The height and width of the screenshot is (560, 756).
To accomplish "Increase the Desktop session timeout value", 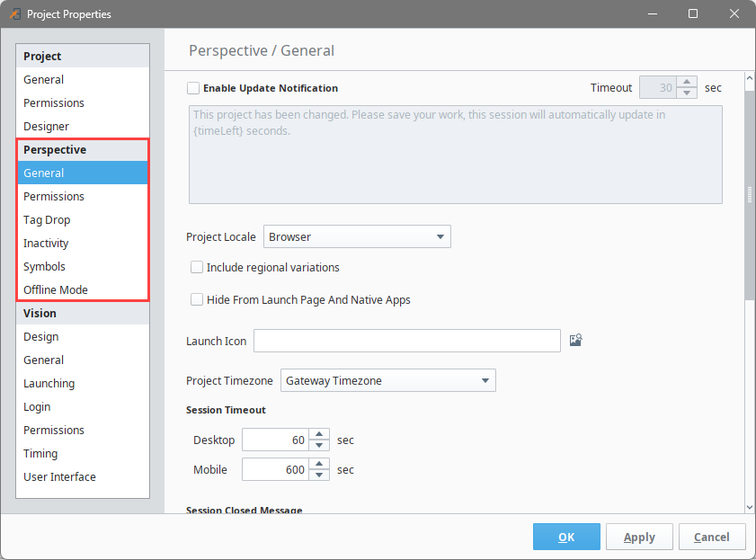I will point(319,434).
